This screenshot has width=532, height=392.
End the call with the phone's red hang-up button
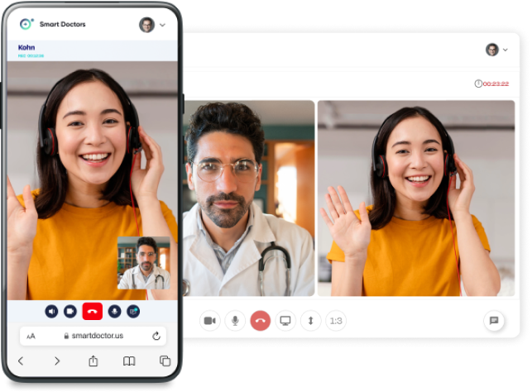pos(92,311)
